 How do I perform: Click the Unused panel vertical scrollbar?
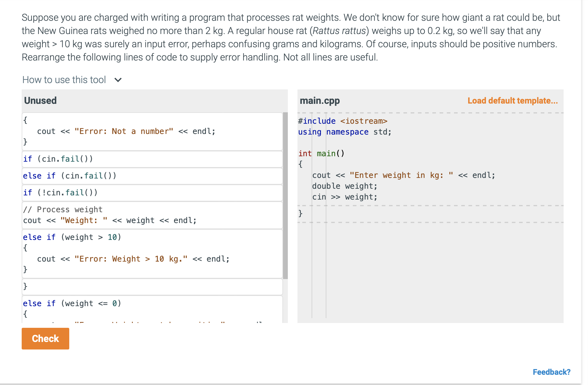tap(285, 196)
